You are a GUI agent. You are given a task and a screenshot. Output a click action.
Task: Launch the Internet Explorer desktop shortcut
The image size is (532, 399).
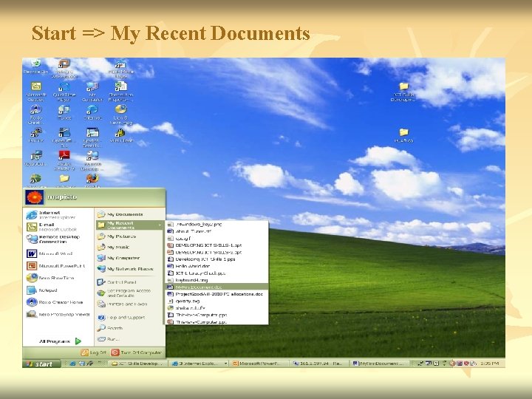[x=92, y=112]
